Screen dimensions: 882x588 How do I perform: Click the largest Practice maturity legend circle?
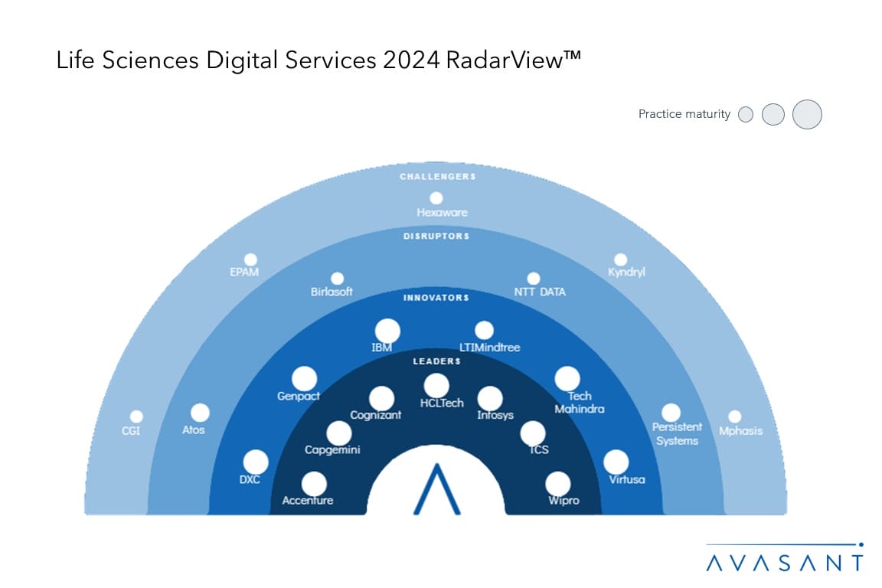[x=807, y=115]
